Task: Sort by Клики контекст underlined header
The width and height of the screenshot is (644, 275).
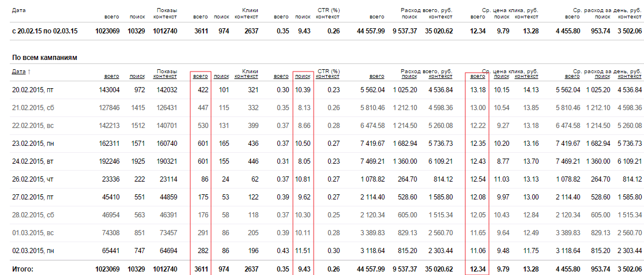Action: tap(246, 76)
